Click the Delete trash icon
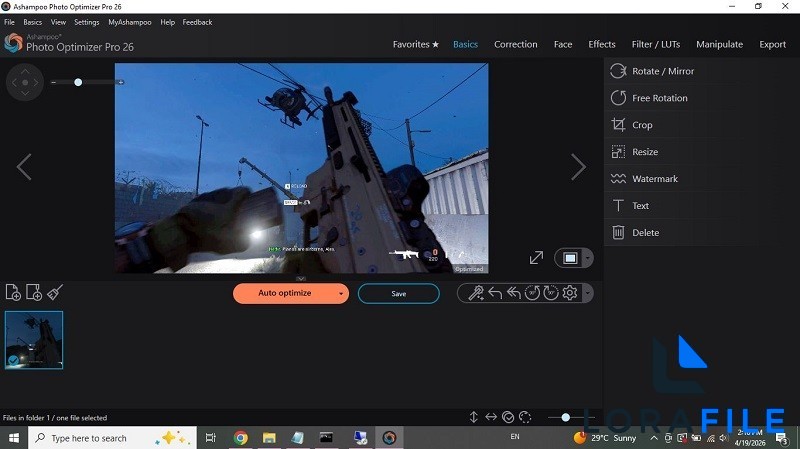 [618, 233]
